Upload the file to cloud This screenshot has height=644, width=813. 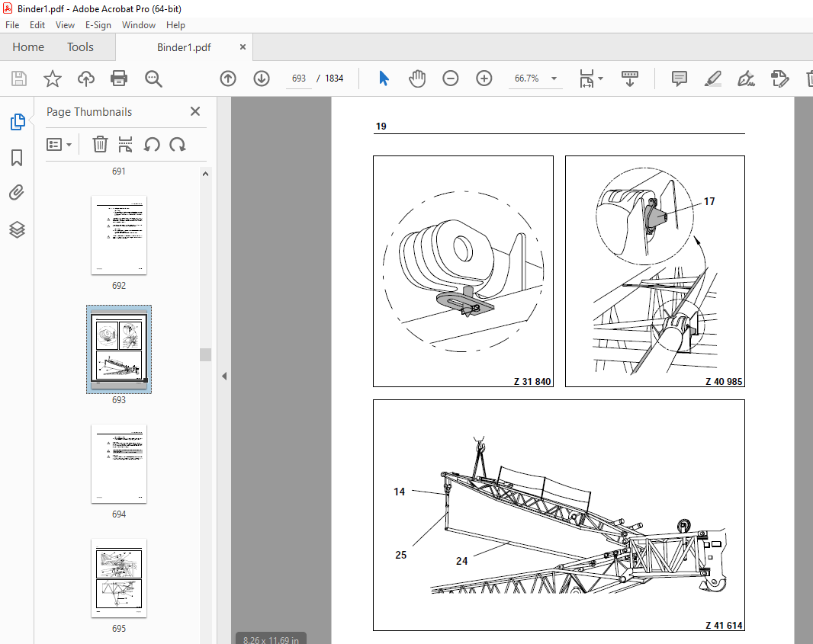coord(86,78)
